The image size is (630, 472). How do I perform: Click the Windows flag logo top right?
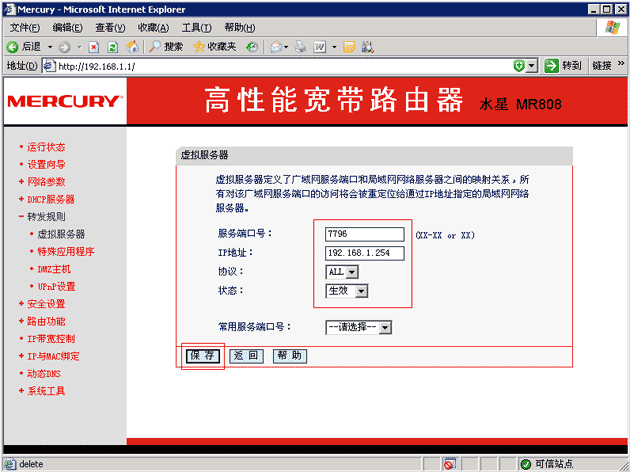click(612, 28)
